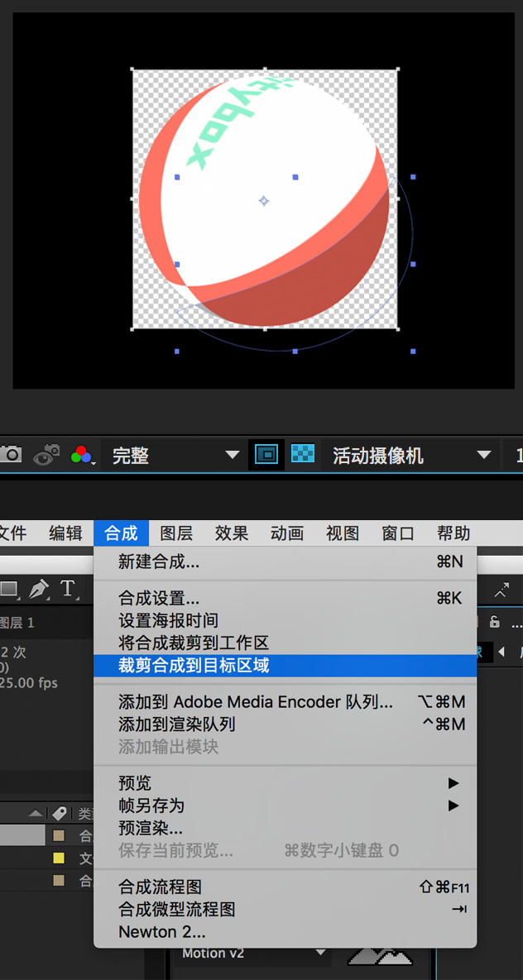Screen dimensions: 523x980
Task: Select 设置海报时间 menu entry
Action: pyautogui.click(x=285, y=620)
